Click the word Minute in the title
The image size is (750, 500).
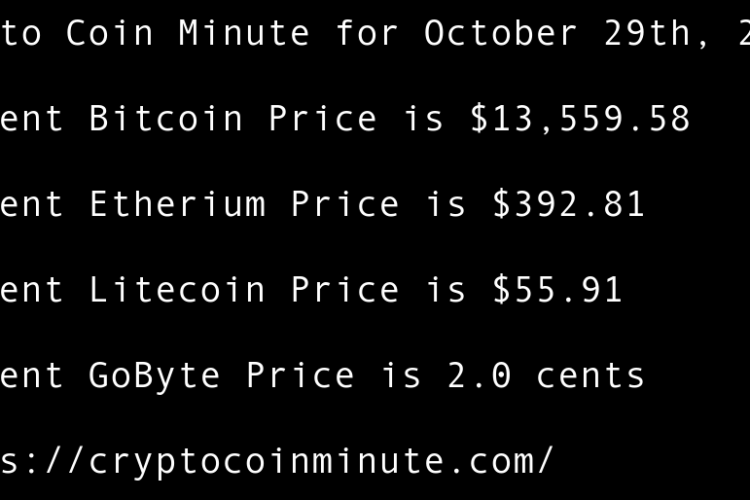(244, 33)
